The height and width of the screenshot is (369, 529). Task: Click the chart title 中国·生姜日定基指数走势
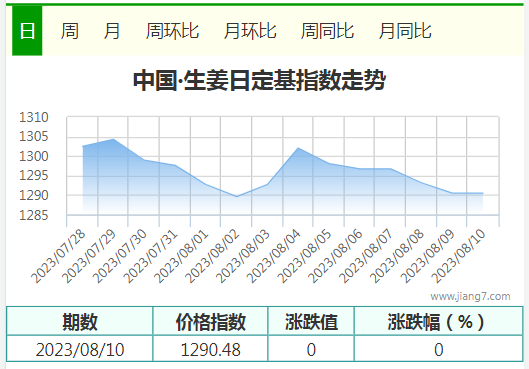click(x=259, y=81)
